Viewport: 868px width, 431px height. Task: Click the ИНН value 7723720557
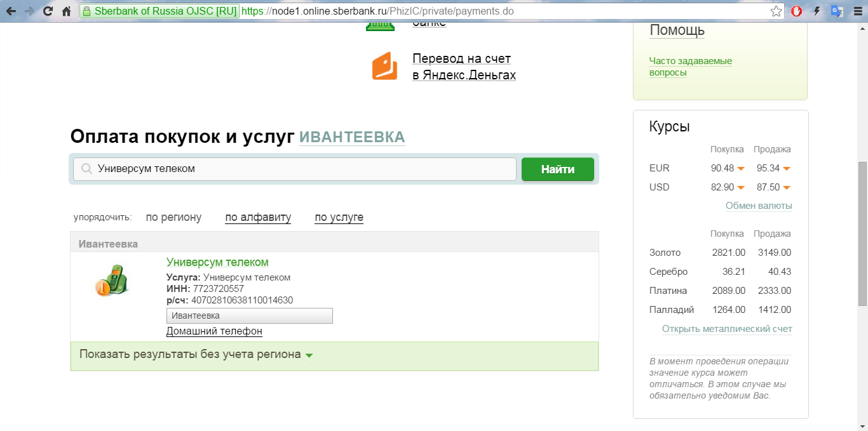219,289
